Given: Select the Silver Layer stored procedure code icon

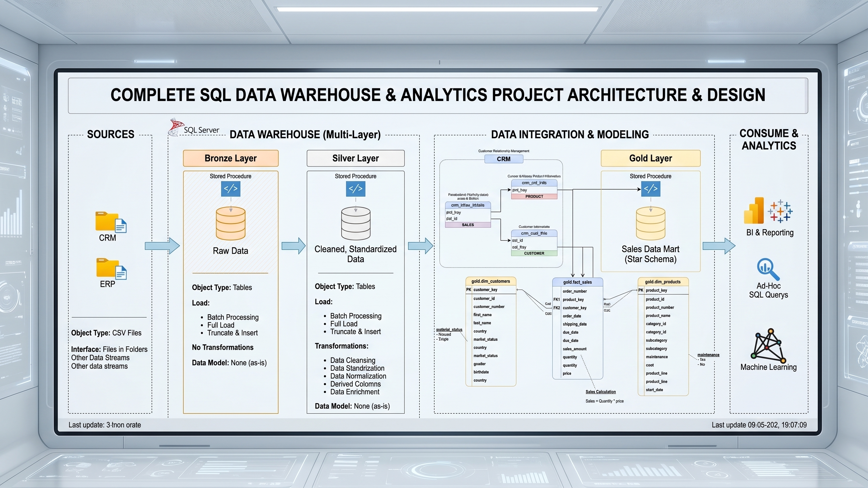Looking at the screenshot, I should (355, 189).
